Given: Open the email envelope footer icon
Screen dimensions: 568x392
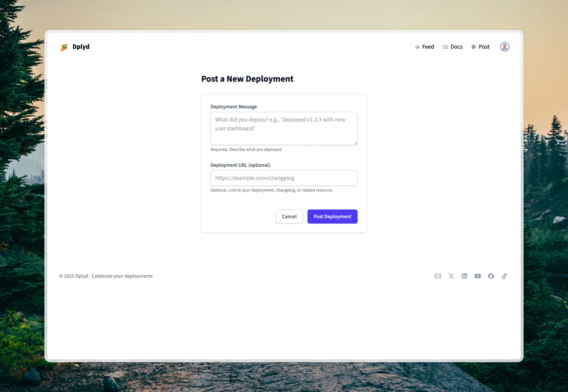Looking at the screenshot, I should coord(438,276).
